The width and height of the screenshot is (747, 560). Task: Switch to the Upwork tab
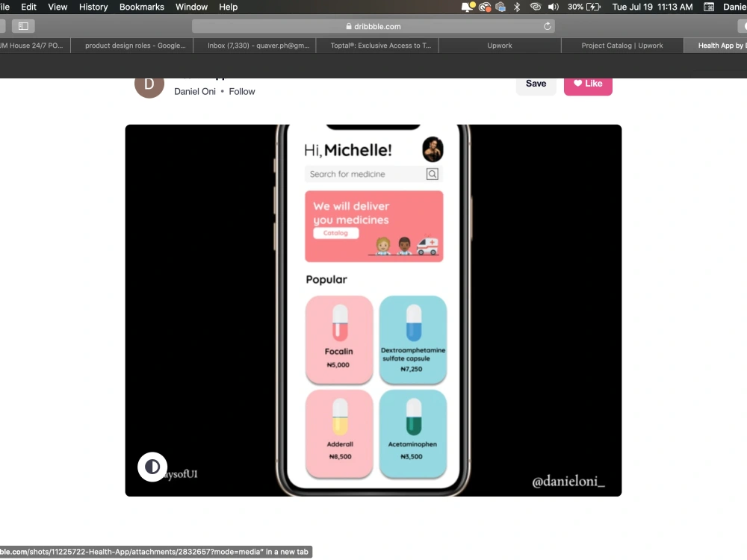coord(500,46)
